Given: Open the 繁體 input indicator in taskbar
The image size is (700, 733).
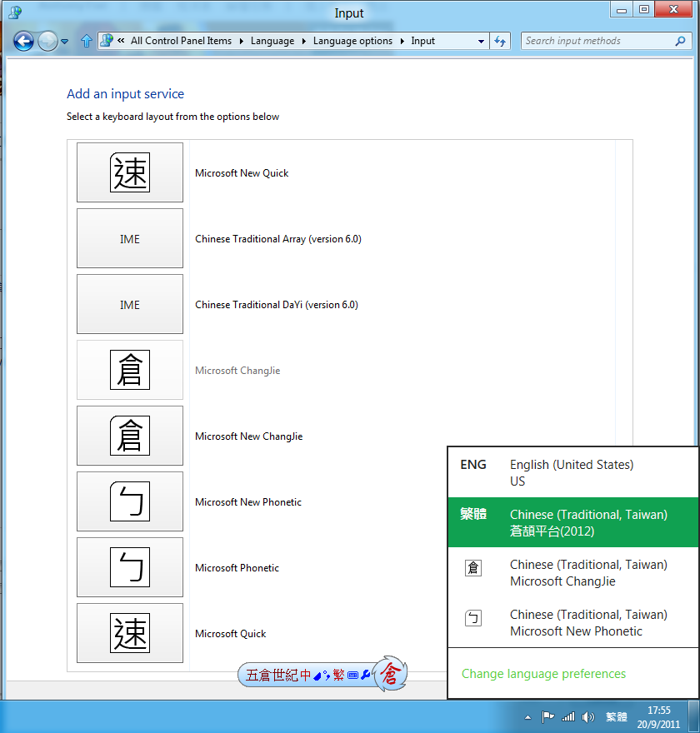Looking at the screenshot, I should pyautogui.click(x=617, y=716).
